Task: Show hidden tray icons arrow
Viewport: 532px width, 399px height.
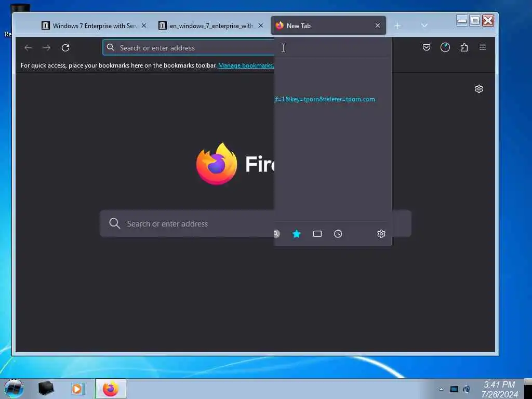Action: (441, 389)
